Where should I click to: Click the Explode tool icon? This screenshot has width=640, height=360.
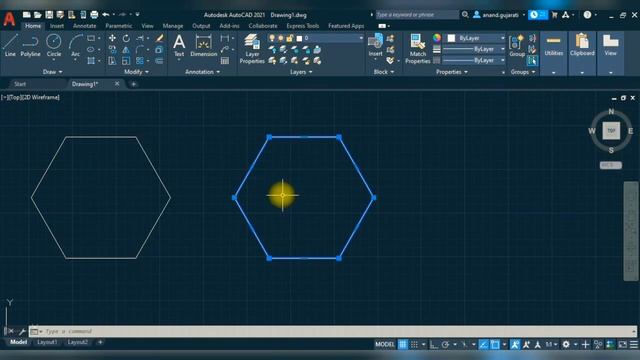159,50
